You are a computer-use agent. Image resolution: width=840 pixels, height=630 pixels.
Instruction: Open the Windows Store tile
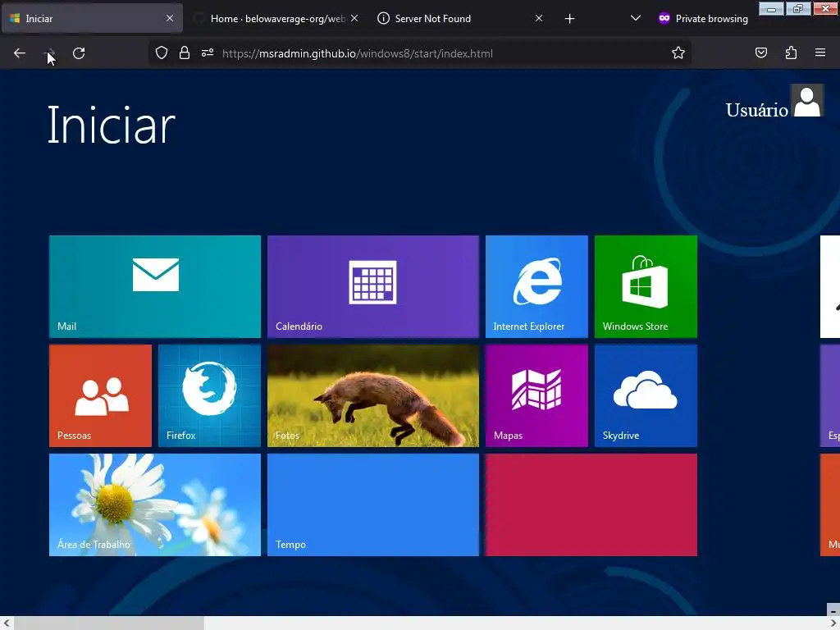pyautogui.click(x=646, y=286)
